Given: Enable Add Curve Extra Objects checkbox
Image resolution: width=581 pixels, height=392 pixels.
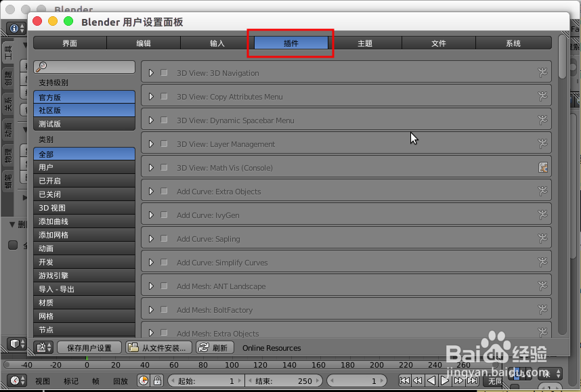Looking at the screenshot, I should coord(164,191).
